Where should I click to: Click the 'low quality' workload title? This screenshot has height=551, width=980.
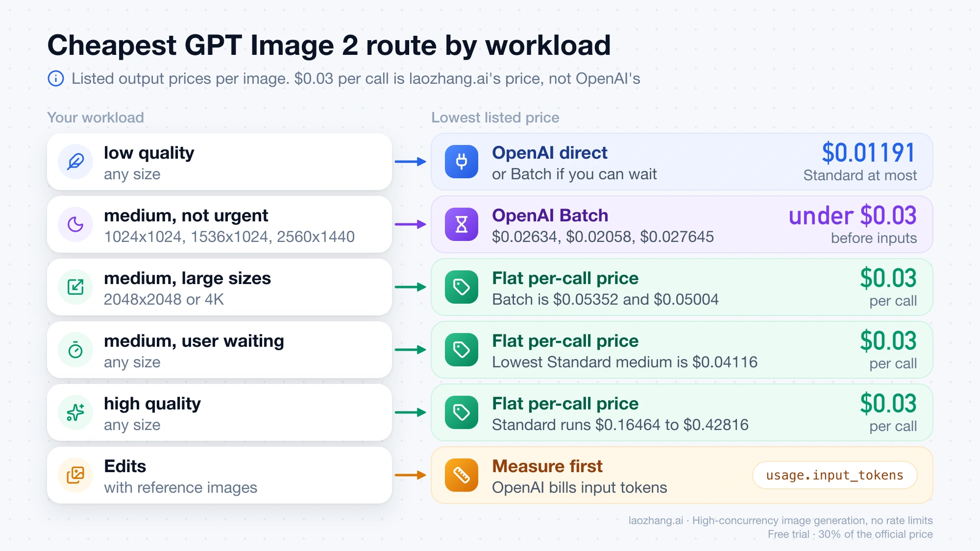tap(149, 153)
